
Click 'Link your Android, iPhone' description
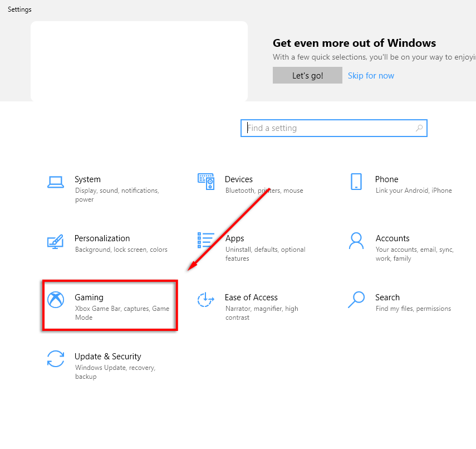(x=414, y=191)
